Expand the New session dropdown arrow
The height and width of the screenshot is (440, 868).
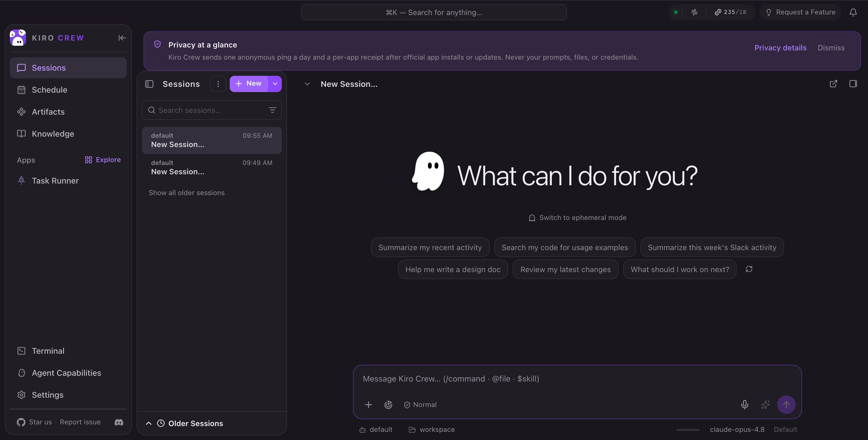point(275,84)
